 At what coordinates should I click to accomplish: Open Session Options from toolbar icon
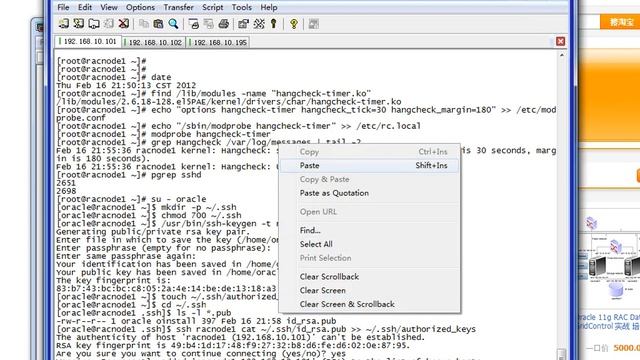(x=244, y=24)
